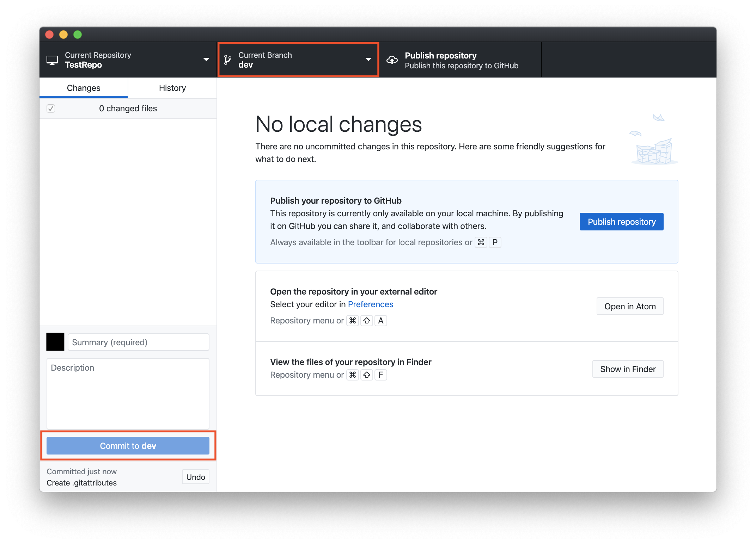Image resolution: width=756 pixels, height=544 pixels.
Task: Click the Commit to dev button
Action: pos(128,446)
